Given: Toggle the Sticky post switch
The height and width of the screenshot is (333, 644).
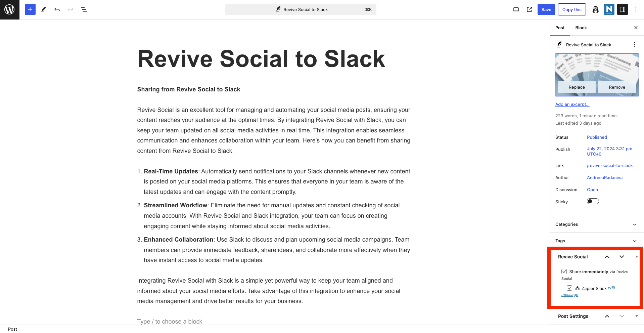Looking at the screenshot, I should pyautogui.click(x=593, y=201).
